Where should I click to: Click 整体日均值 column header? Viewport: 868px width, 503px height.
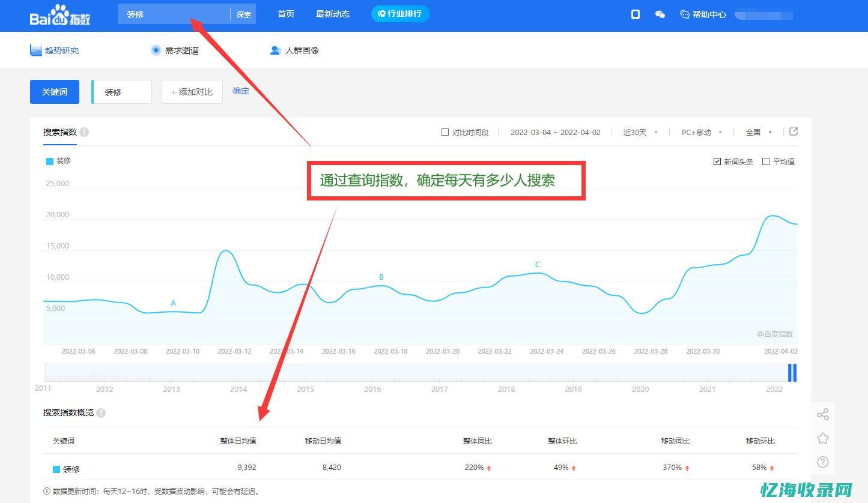tap(238, 441)
